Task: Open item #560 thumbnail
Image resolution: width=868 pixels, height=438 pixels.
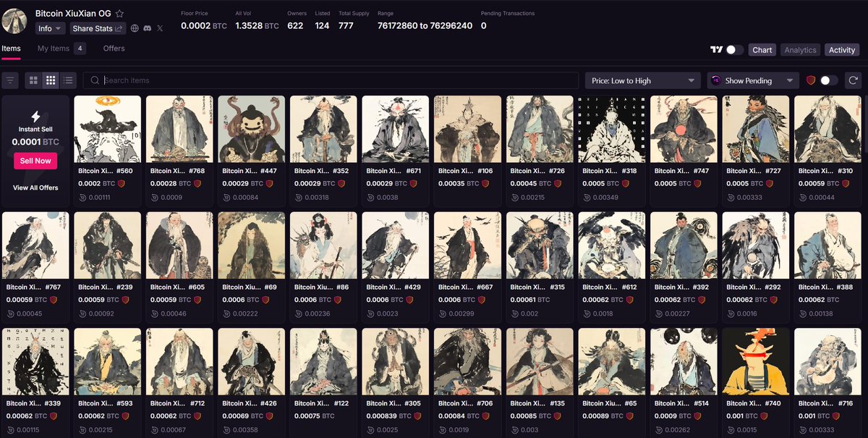Action: click(107, 129)
